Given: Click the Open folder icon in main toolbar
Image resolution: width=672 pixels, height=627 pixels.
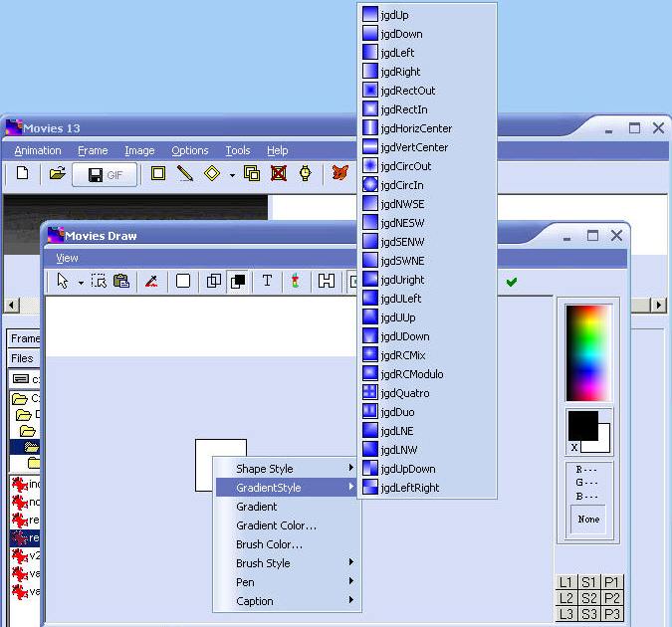Looking at the screenshot, I should pyautogui.click(x=57, y=174).
